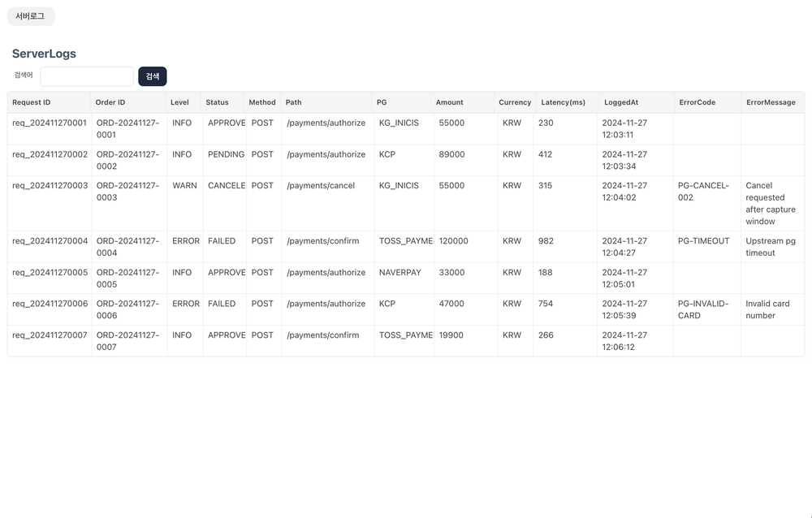Click the PG-TIMEOUT error code cell
The width and height of the screenshot is (812, 518).
(703, 241)
